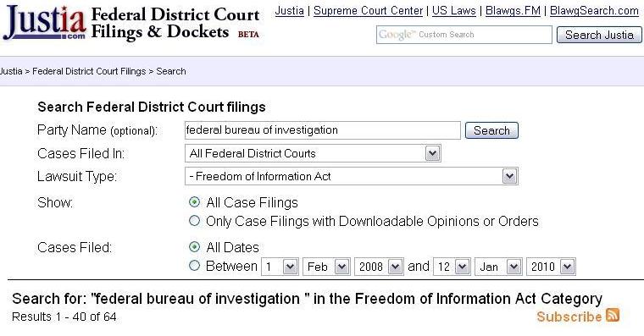Viewport: 644px width, 336px height.
Task: Select the All Case Filings radio button
Action: tap(194, 201)
